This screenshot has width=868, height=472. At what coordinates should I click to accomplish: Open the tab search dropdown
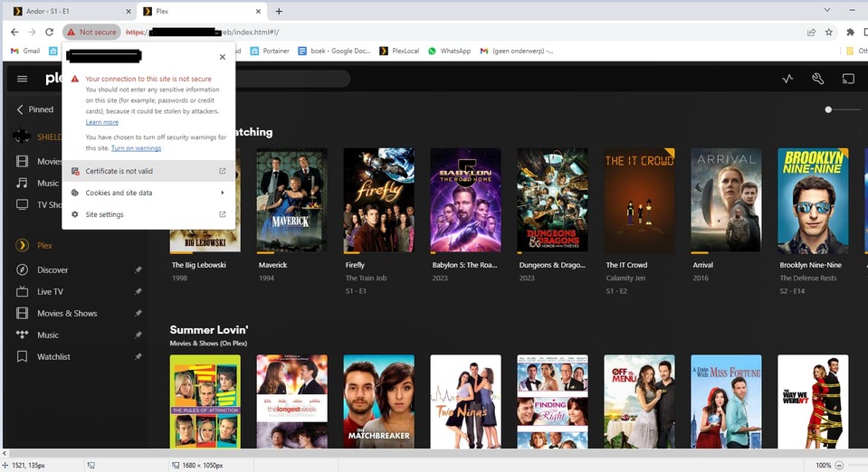(827, 10)
